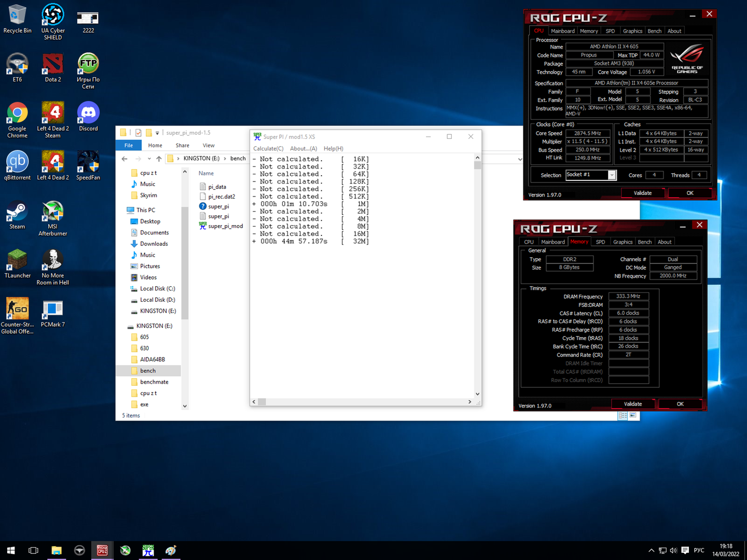
Task: Click the Name column header
Action: coord(206,174)
